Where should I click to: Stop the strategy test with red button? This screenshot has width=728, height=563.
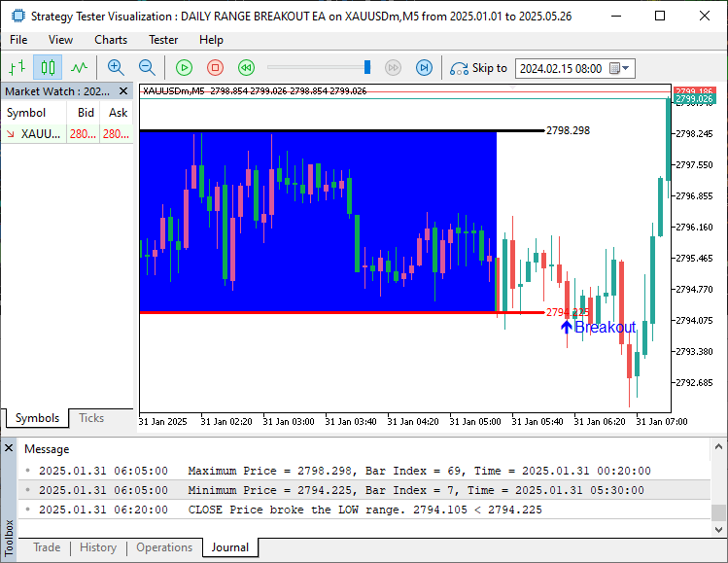[215, 67]
